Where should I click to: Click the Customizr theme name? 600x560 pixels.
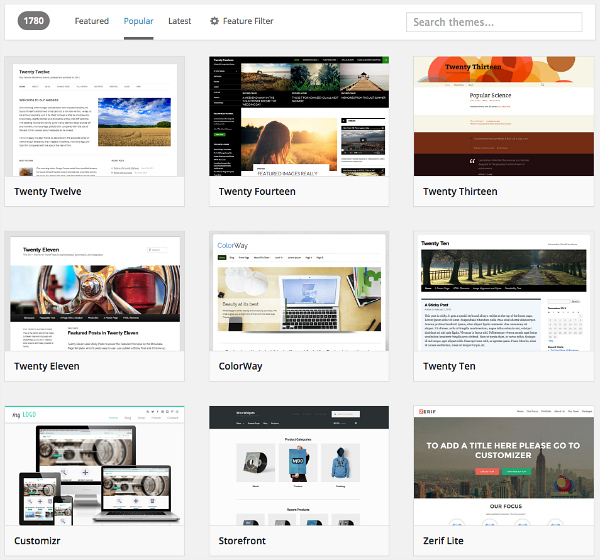pyautogui.click(x=37, y=541)
